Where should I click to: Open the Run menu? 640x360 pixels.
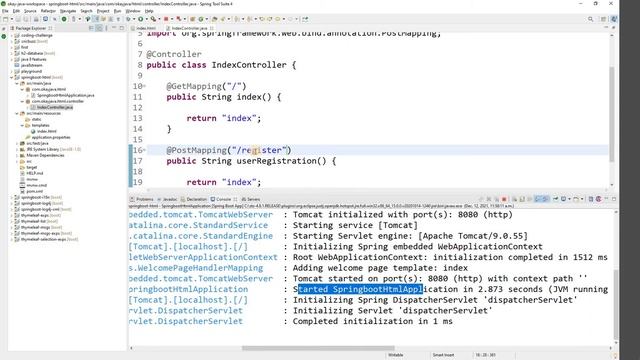point(118,11)
